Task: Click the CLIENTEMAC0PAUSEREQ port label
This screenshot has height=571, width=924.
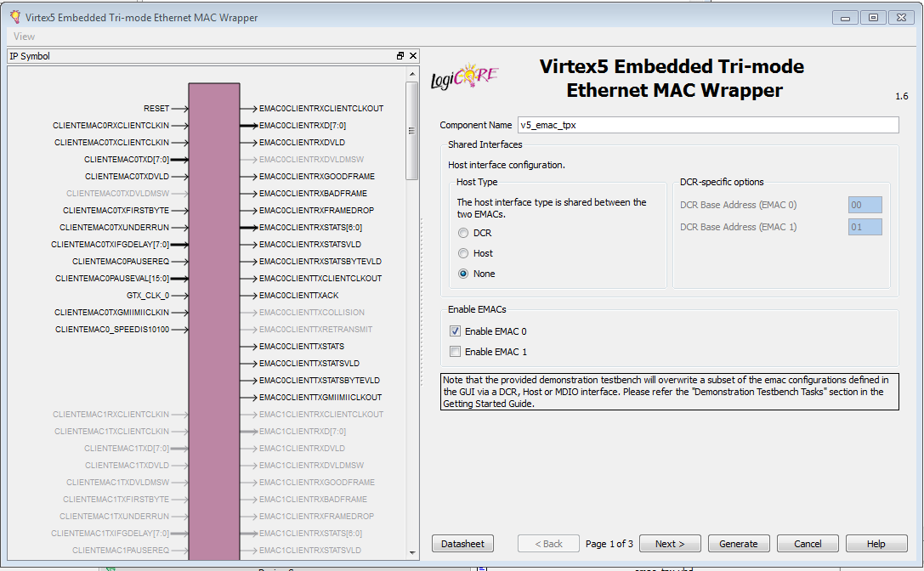Action: click(121, 262)
